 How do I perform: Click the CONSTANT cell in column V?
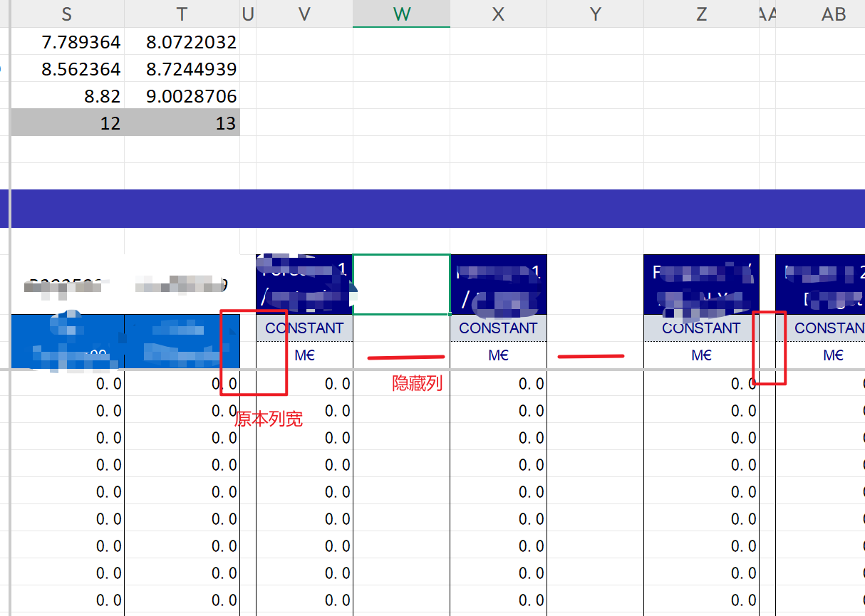click(x=304, y=328)
